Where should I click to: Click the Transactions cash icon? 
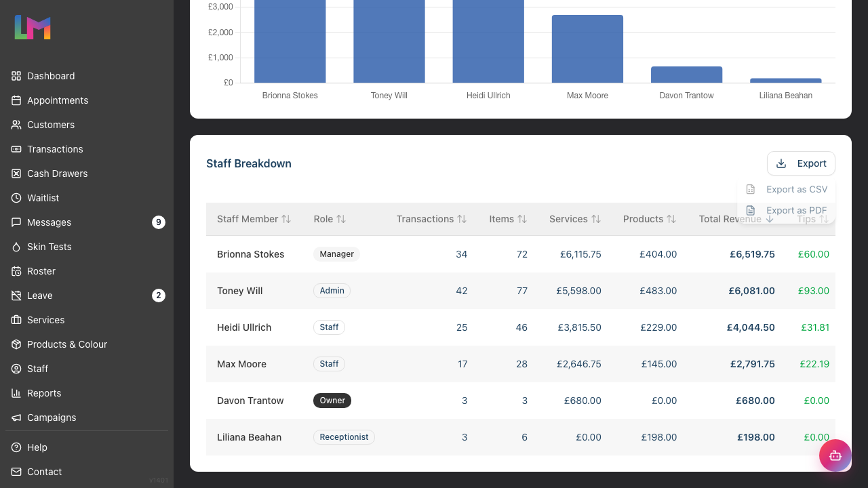[16, 149]
